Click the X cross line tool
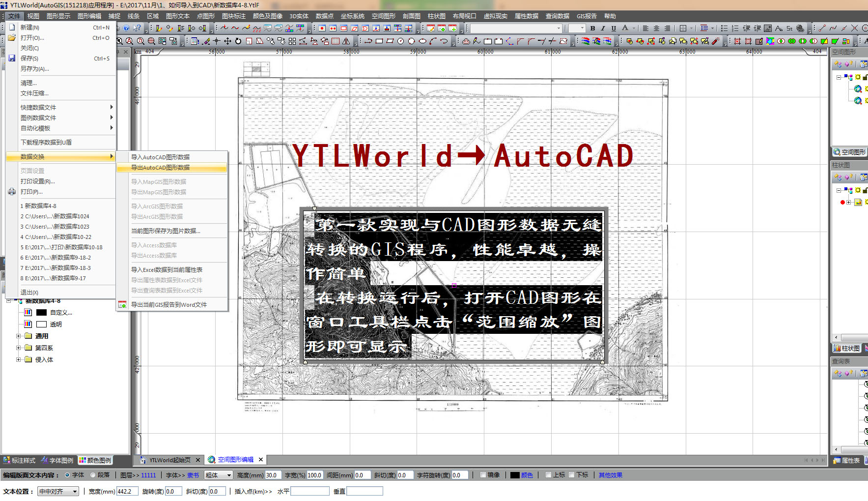Screen dimensions: 868x501 pos(855,29)
